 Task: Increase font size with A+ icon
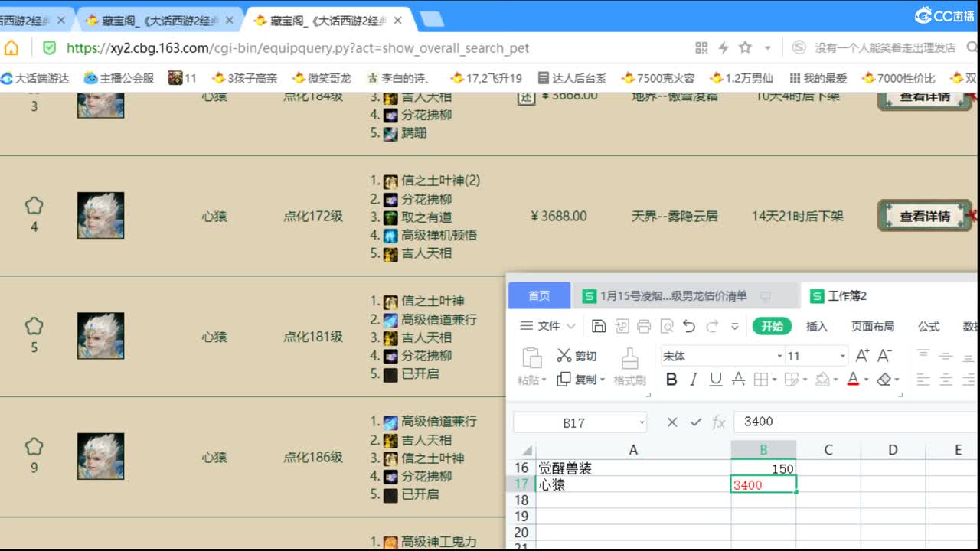pos(862,355)
